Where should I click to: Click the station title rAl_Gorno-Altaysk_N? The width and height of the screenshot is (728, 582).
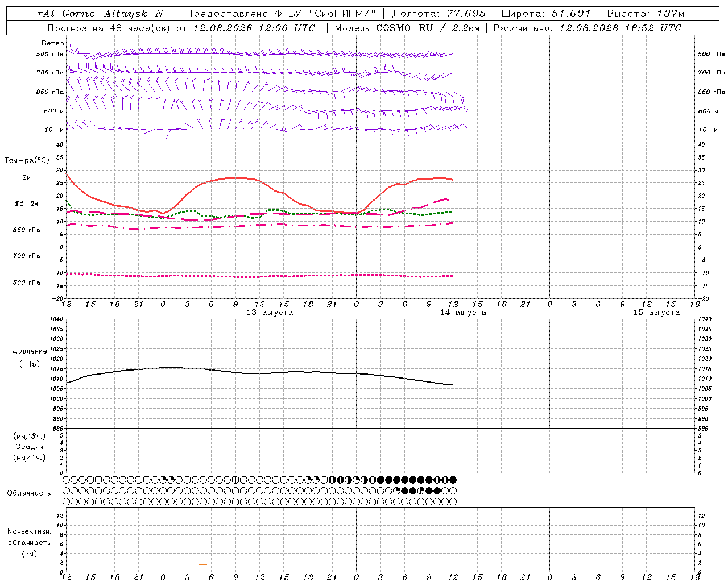[x=100, y=14]
